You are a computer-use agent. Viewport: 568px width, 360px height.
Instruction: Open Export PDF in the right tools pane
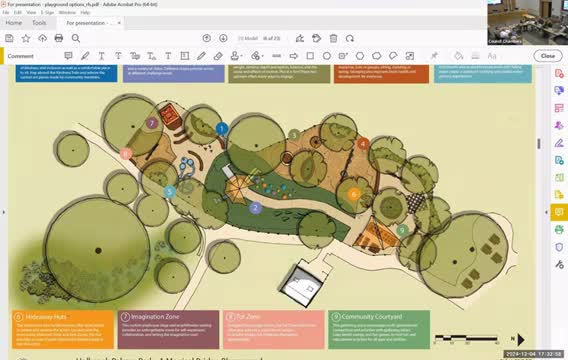coord(559,160)
